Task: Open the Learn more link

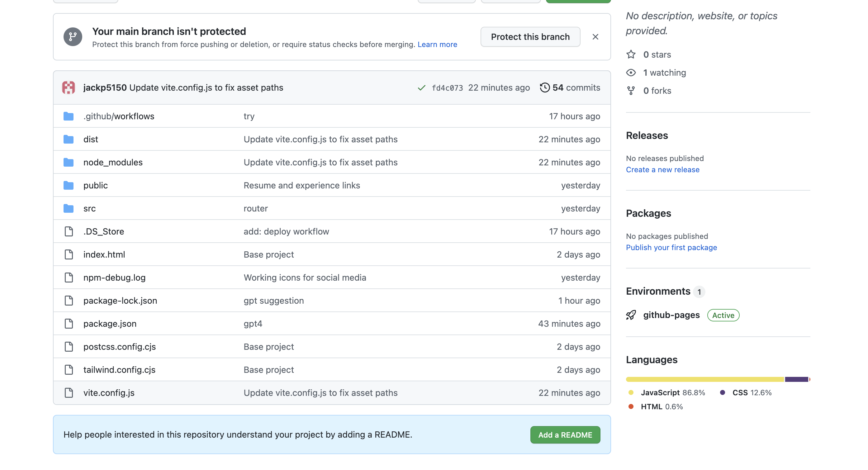Action: click(x=437, y=45)
